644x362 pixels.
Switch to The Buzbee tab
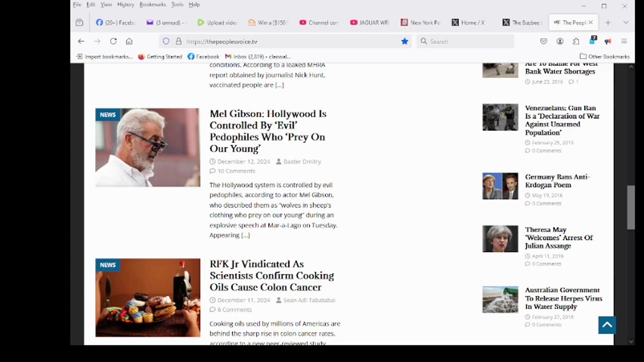(x=522, y=22)
